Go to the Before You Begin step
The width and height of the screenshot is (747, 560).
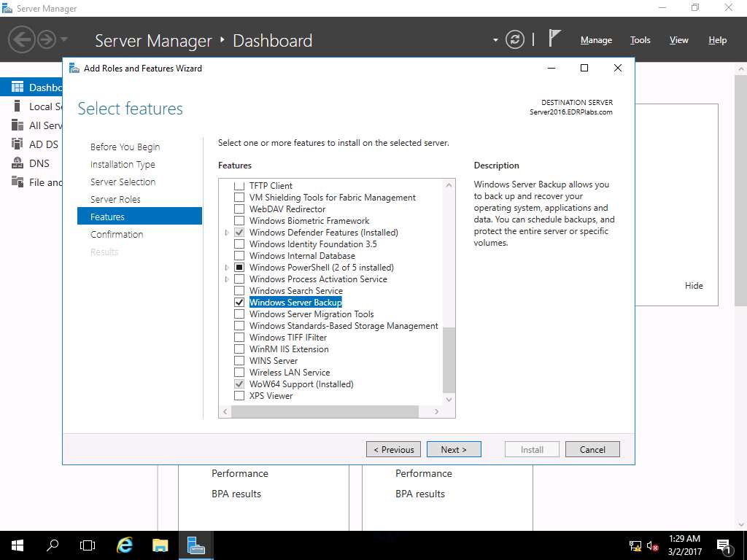pos(125,147)
